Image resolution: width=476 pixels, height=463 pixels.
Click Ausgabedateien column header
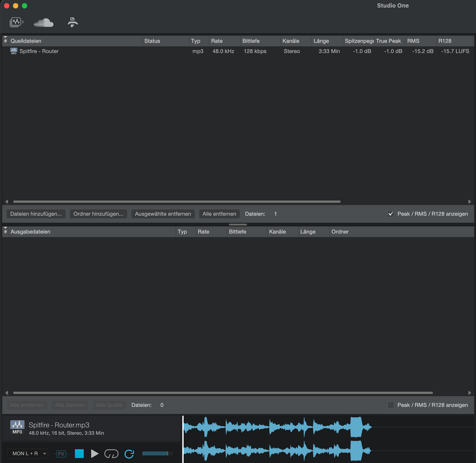pyautogui.click(x=92, y=231)
